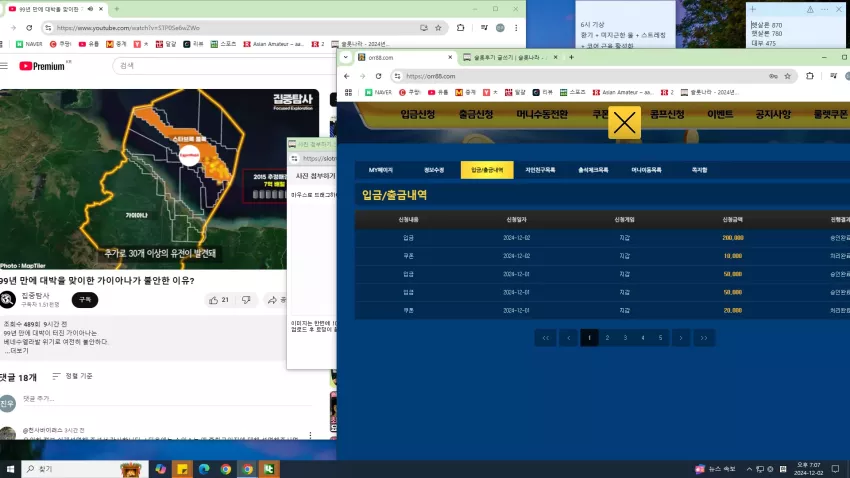Open three-dot menu on first comment
Image resolution: width=850 pixels, height=478 pixels.
point(310,435)
